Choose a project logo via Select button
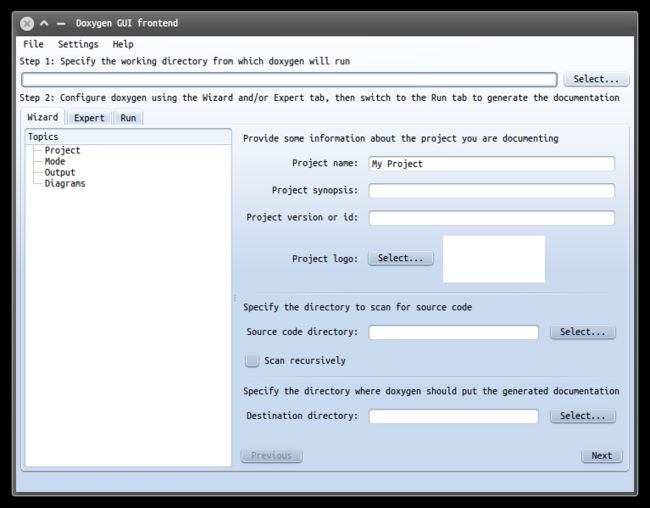This screenshot has height=508, width=650. (x=400, y=258)
